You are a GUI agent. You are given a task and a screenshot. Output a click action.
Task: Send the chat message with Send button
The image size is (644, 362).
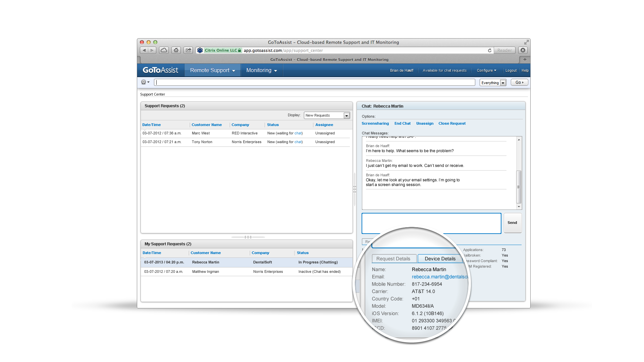[512, 223]
